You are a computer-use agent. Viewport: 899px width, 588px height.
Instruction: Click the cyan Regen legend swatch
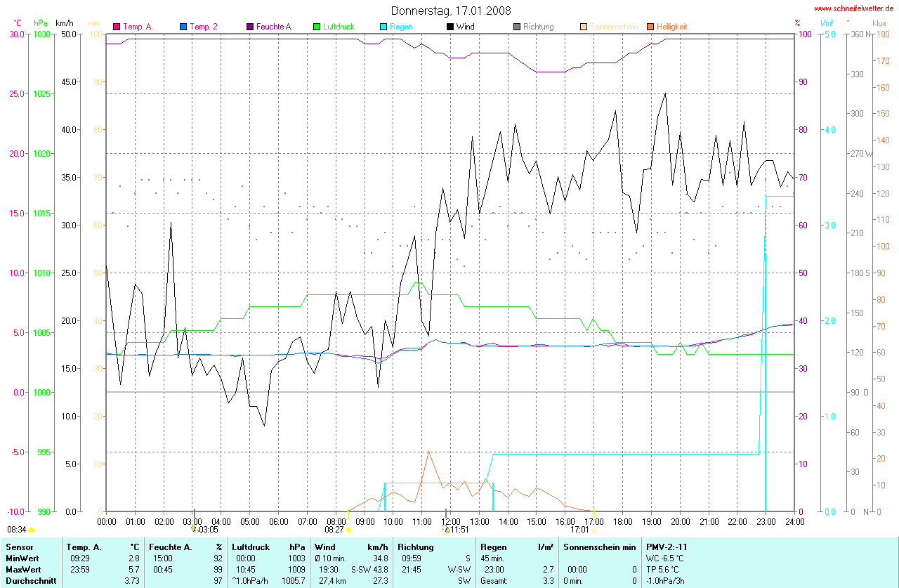click(383, 27)
